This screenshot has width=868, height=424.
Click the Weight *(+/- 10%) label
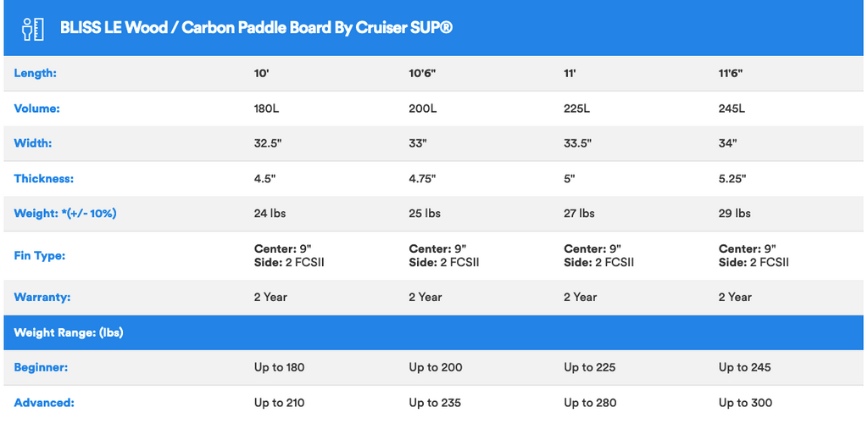65,214
